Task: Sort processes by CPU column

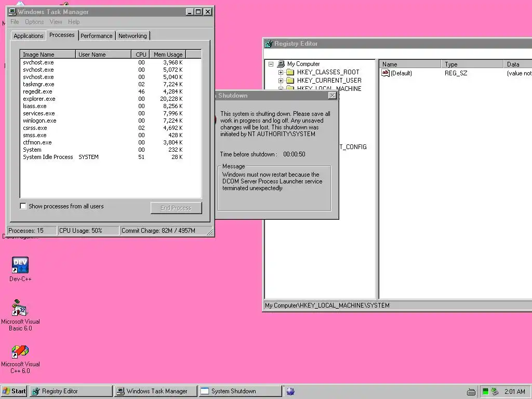Action: (140, 54)
